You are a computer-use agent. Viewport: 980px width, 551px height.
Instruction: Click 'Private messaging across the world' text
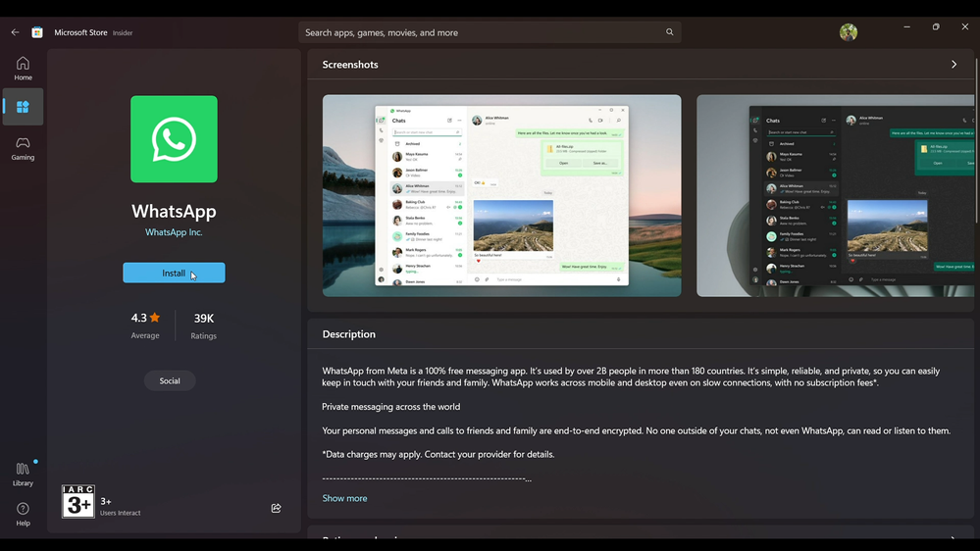click(390, 407)
